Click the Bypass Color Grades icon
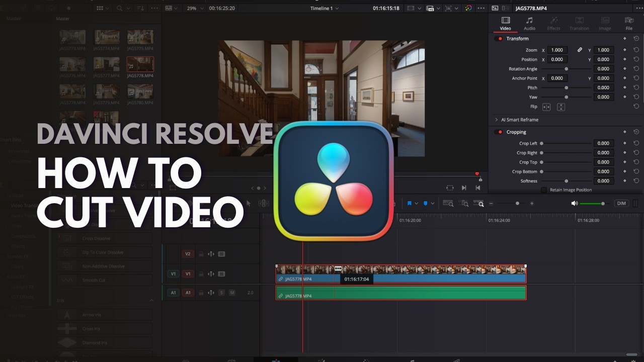The width and height of the screenshot is (644, 362). pos(468,8)
